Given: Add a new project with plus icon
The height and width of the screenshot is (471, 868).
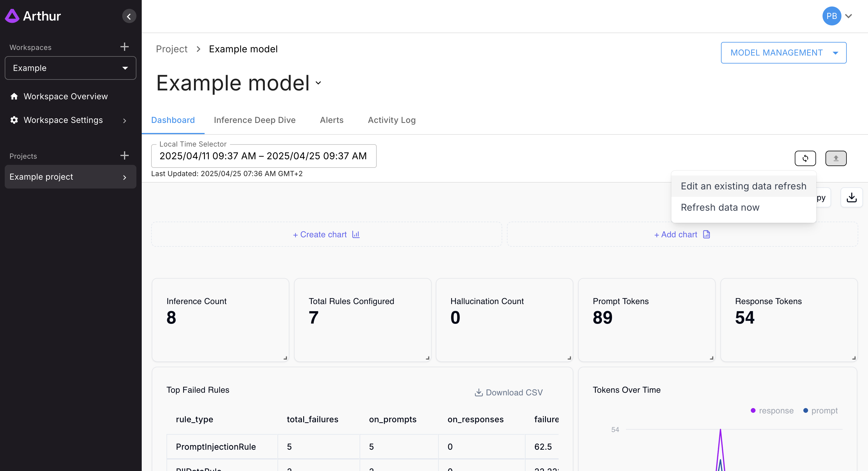Looking at the screenshot, I should point(124,155).
